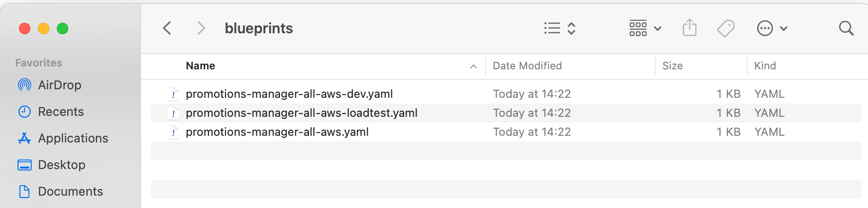The image size is (868, 208).
Task: Click the Edit Tags icon
Action: point(725,28)
